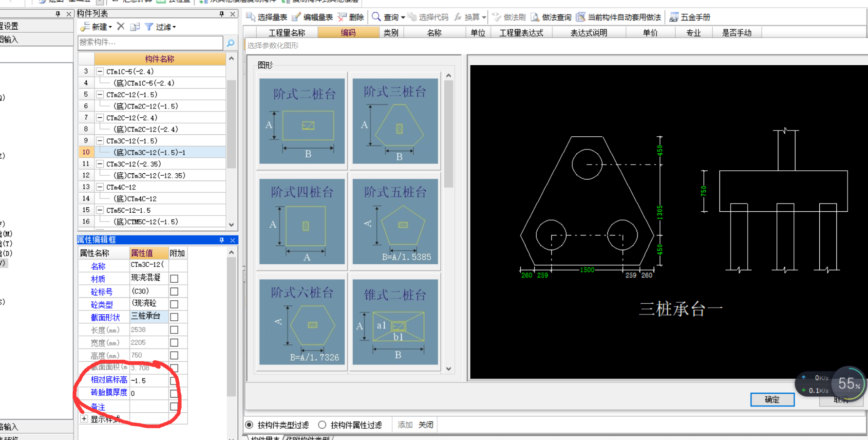Collapse the CTm4C-12 tree node
This screenshot has width=868, height=440.
tap(100, 187)
